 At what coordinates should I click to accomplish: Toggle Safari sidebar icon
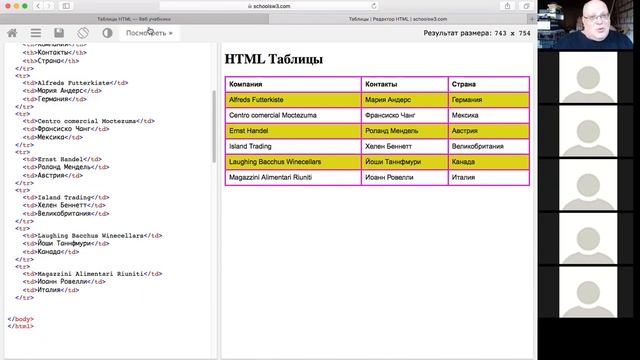[66, 6]
